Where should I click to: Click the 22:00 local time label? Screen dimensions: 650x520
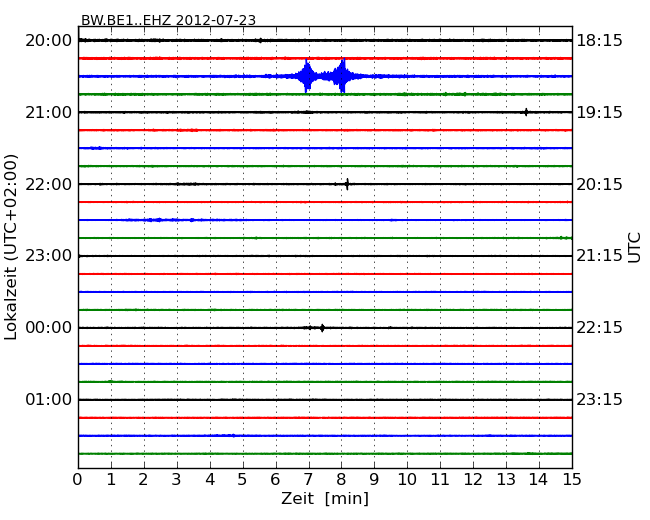click(49, 184)
